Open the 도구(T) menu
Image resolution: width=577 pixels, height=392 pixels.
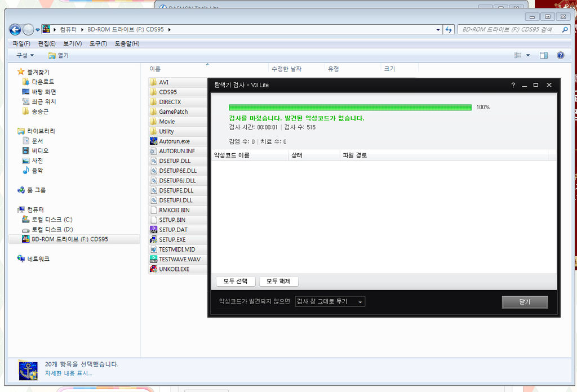click(98, 43)
